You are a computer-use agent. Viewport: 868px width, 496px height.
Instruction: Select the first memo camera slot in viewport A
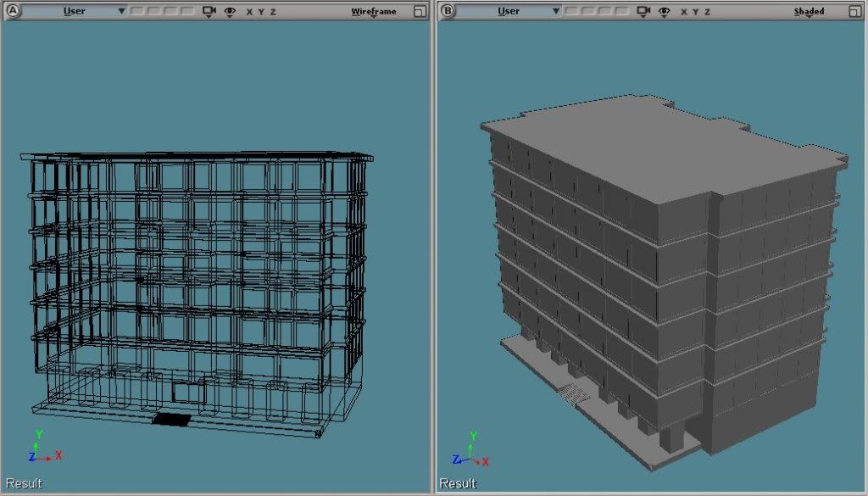pos(137,11)
